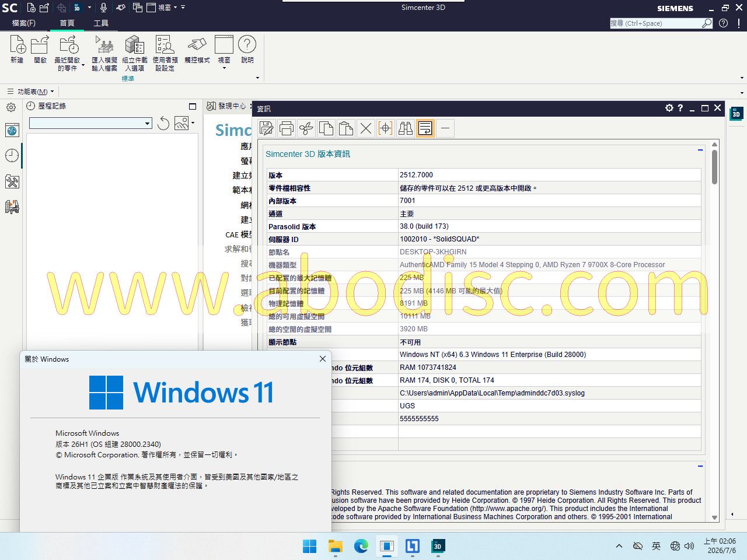The height and width of the screenshot is (560, 747).
Task: Click the magnifier icon in the search box
Action: [x=707, y=23]
